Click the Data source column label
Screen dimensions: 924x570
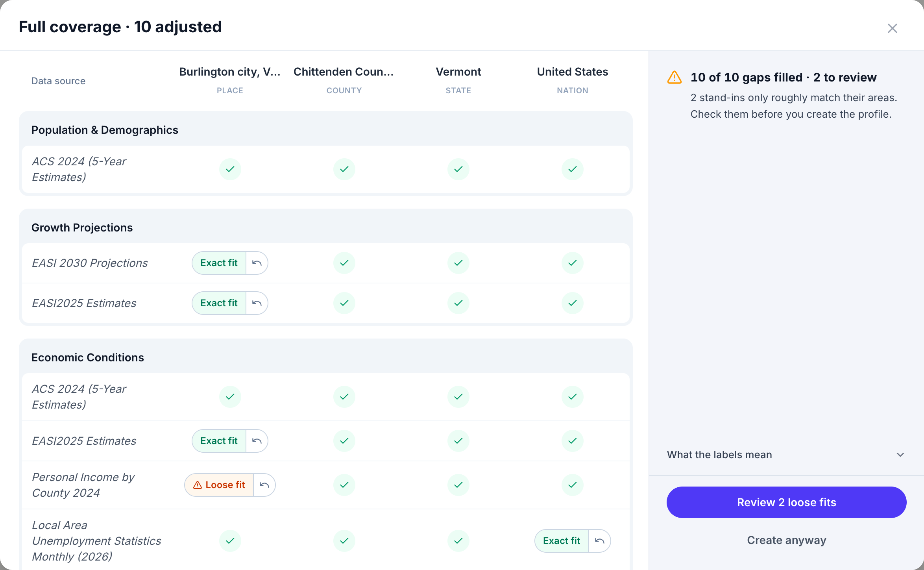58,81
